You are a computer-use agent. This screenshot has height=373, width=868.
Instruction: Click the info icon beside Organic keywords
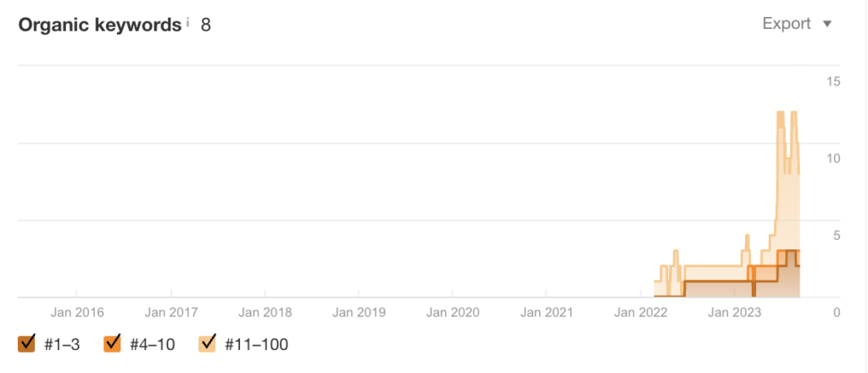(187, 22)
